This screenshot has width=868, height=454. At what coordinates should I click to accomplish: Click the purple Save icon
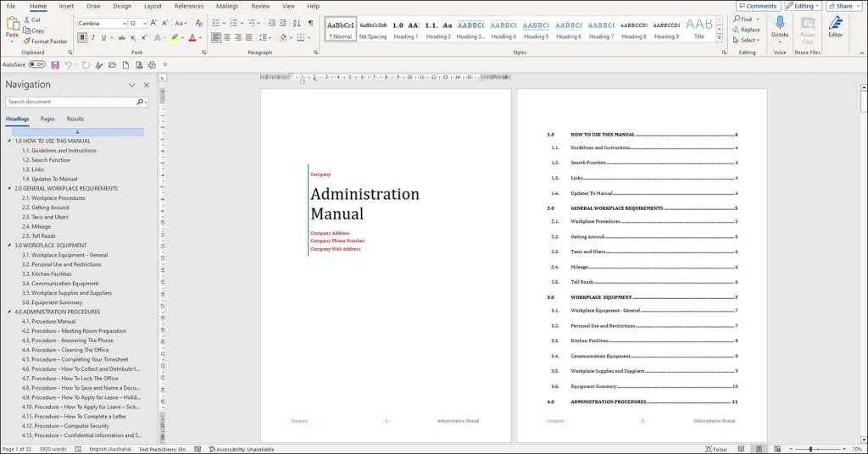pos(55,64)
